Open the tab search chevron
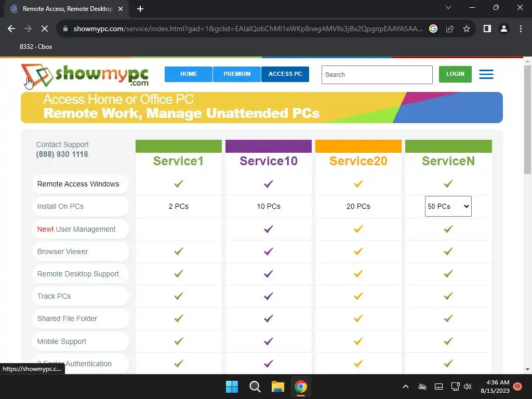This screenshot has width=532, height=399. 448,7
